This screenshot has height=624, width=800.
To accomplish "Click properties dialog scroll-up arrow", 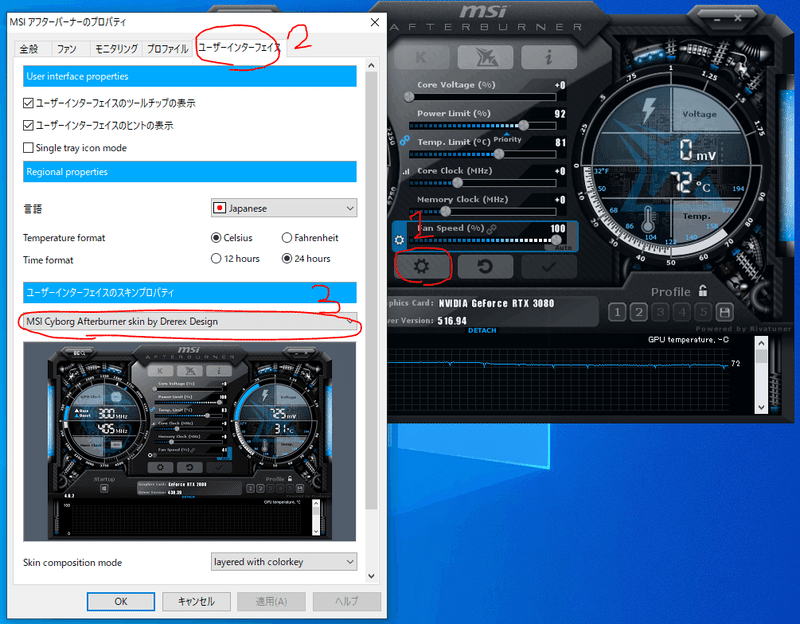I will click(371, 65).
